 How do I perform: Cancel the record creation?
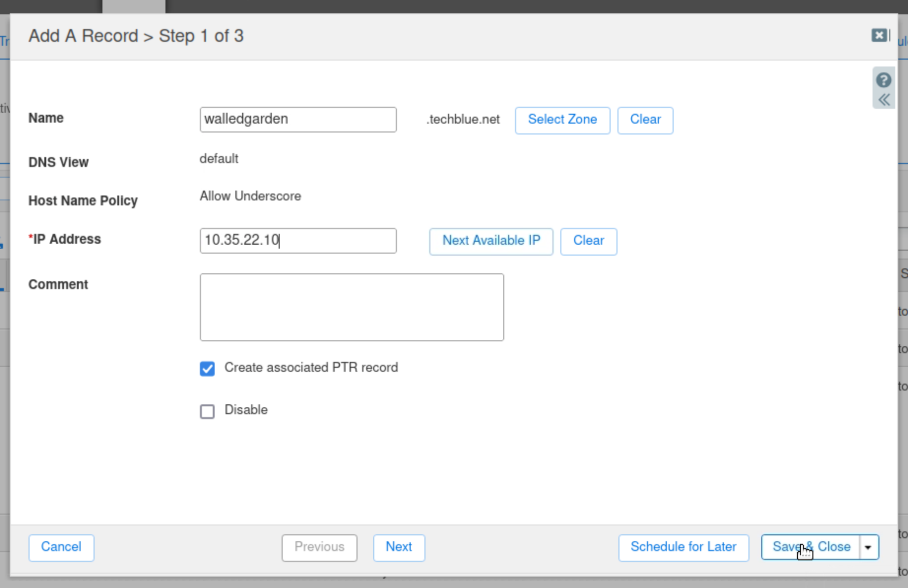61,548
